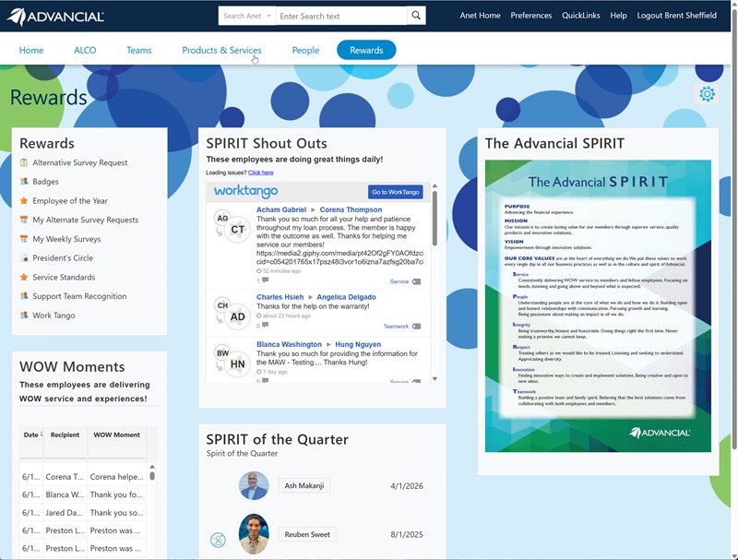Click the AD avatar in second shout out
738x560 pixels.
(237, 316)
